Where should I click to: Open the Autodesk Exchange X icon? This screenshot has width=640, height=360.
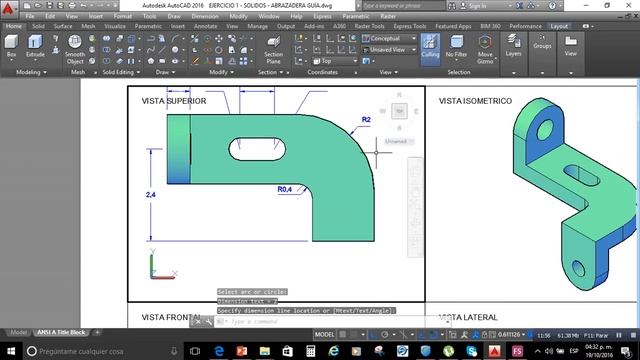(520, 6)
